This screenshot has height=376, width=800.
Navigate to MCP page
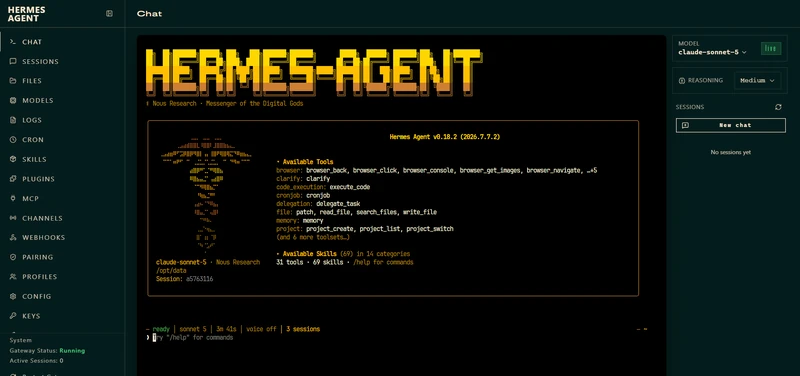(62, 198)
